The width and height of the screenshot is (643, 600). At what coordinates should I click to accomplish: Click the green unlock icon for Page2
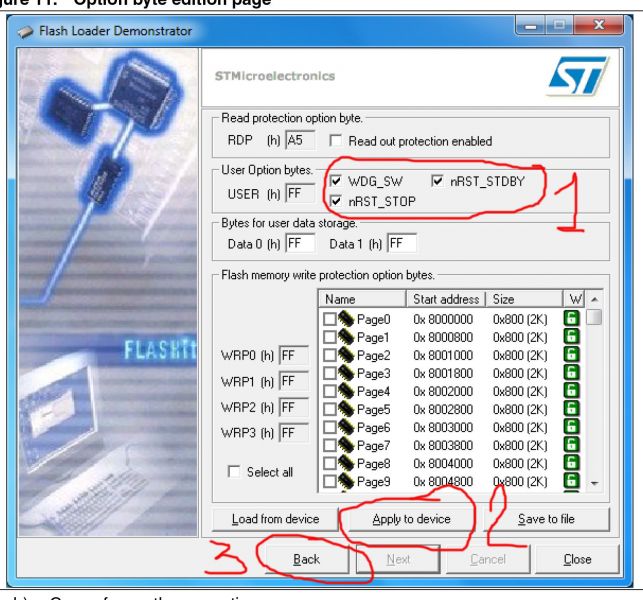pyautogui.click(x=572, y=354)
